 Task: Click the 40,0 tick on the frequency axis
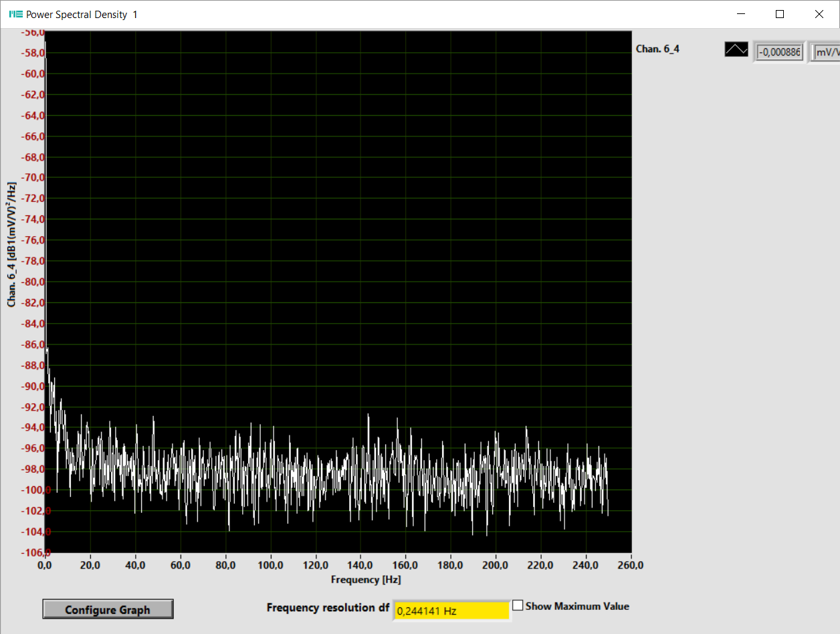(135, 565)
